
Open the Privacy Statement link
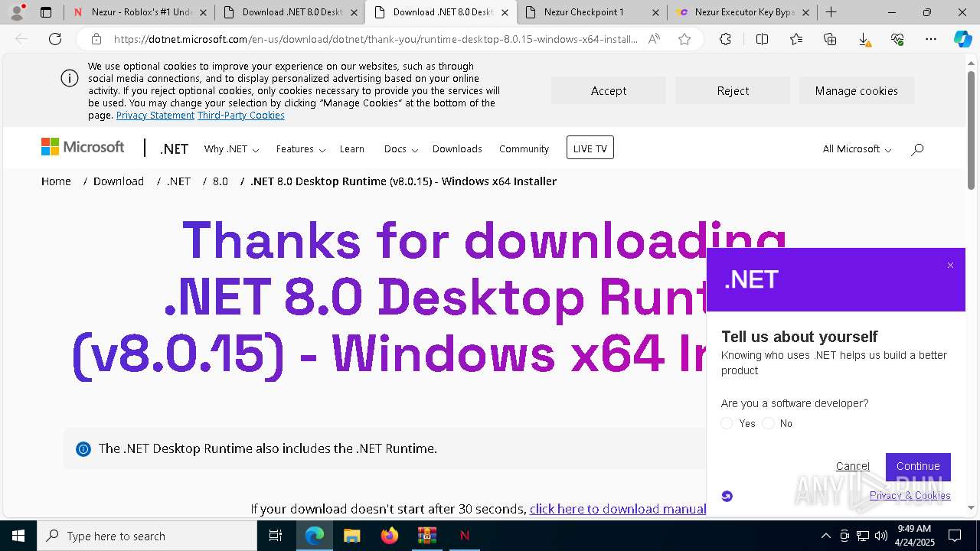point(155,115)
